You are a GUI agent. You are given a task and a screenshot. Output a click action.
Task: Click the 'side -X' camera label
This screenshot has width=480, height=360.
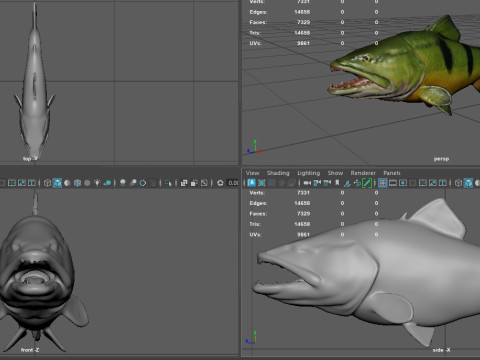pyautogui.click(x=441, y=350)
